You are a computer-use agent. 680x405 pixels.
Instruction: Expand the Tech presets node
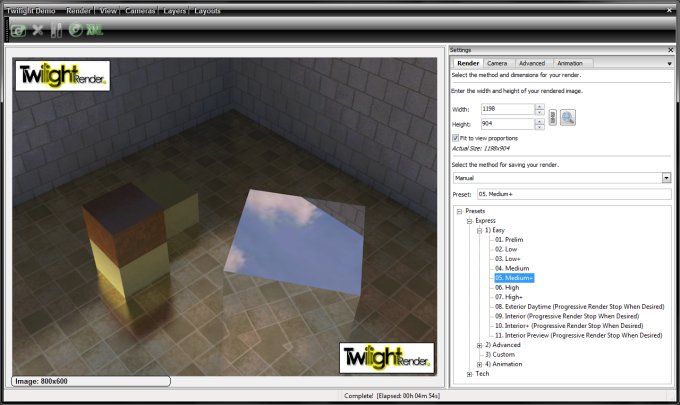(469, 373)
